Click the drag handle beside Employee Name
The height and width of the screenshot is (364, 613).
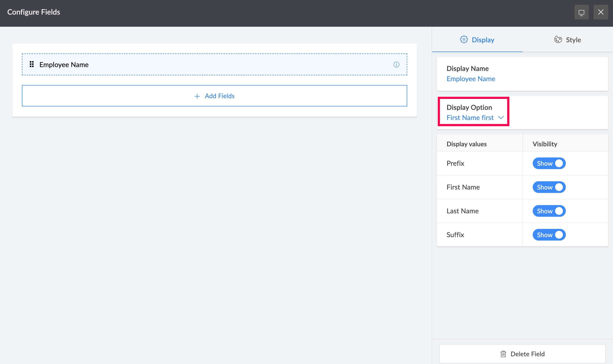click(x=32, y=64)
